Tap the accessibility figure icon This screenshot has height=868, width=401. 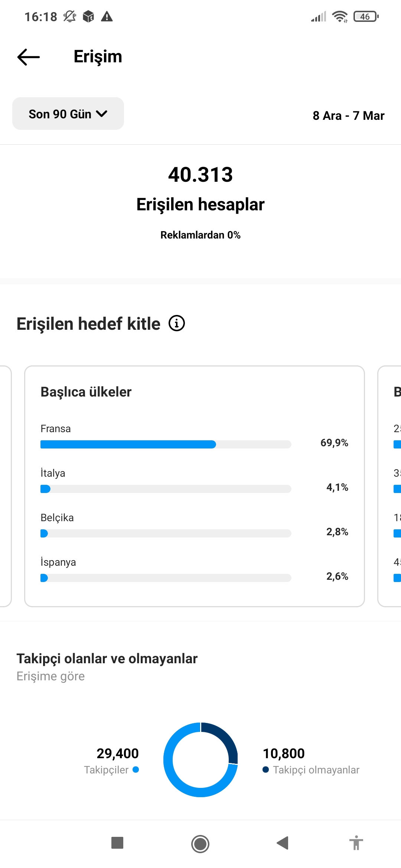pos(356,843)
